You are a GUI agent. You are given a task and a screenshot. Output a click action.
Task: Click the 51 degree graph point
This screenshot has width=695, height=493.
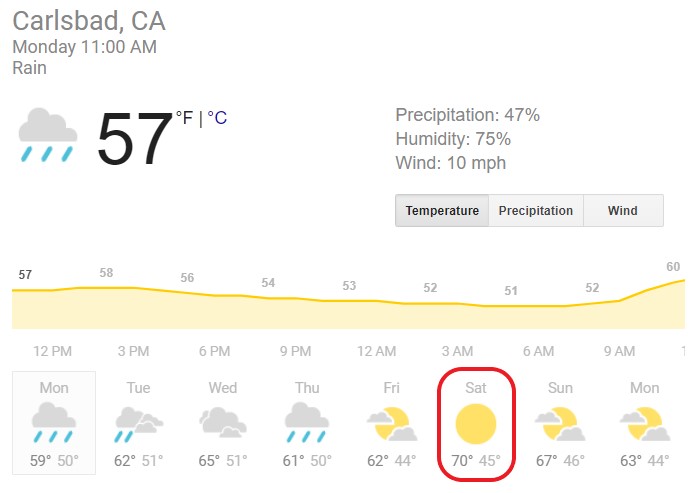tap(511, 291)
